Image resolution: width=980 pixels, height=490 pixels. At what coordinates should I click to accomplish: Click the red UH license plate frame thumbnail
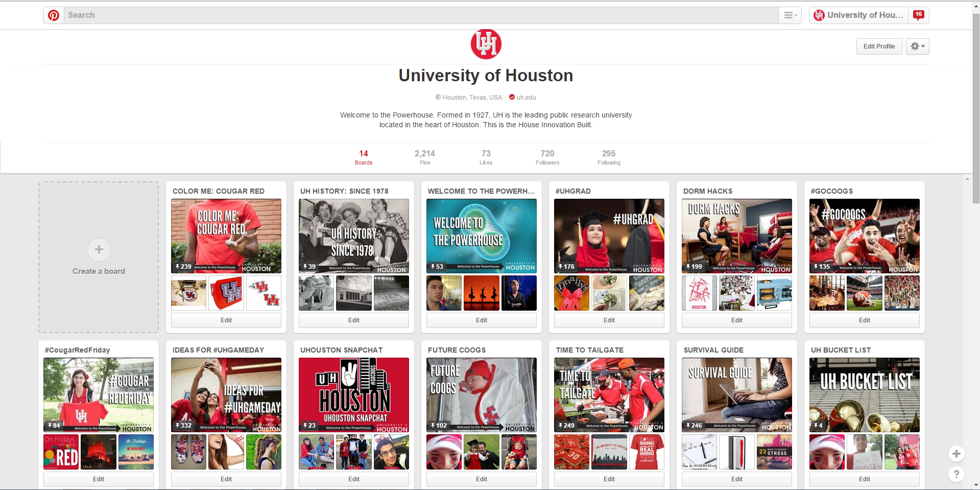pos(226,293)
